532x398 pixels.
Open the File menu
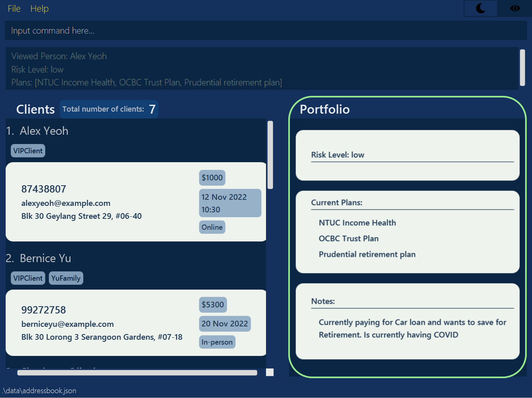(14, 8)
